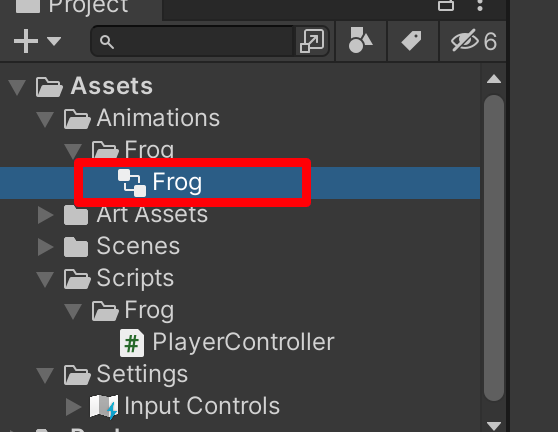The height and width of the screenshot is (432, 558).
Task: Open the Project panel three-dot menu
Action: coord(480,5)
